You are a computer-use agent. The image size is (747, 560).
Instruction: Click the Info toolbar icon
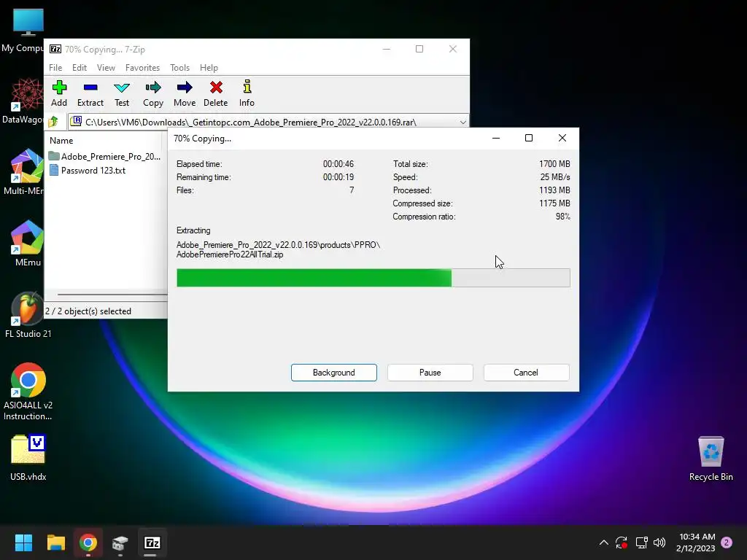[x=247, y=93]
